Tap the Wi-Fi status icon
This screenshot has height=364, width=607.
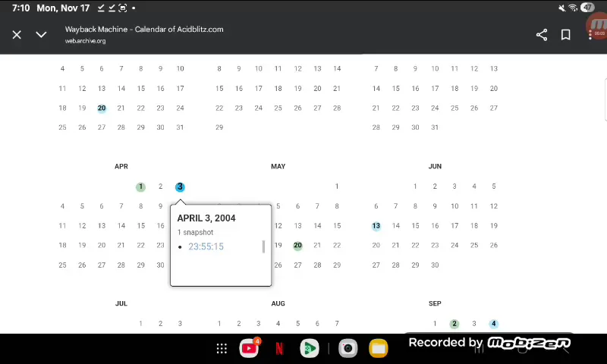coord(573,8)
